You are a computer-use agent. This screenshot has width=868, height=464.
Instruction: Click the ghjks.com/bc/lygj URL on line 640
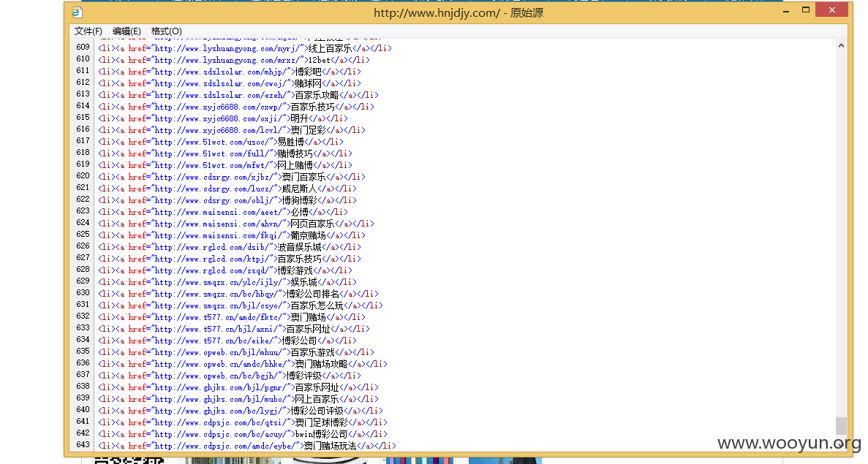coord(219,411)
